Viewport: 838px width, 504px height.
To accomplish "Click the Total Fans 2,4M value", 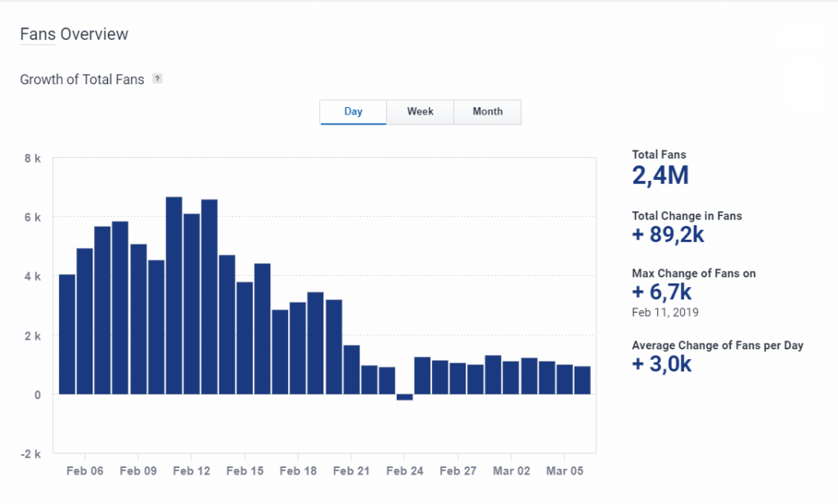I will 660,175.
